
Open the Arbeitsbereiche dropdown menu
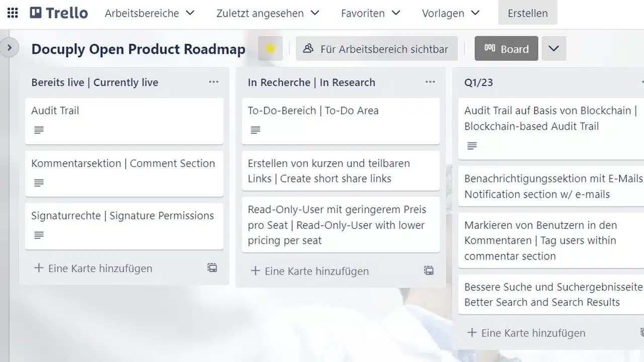coord(149,13)
